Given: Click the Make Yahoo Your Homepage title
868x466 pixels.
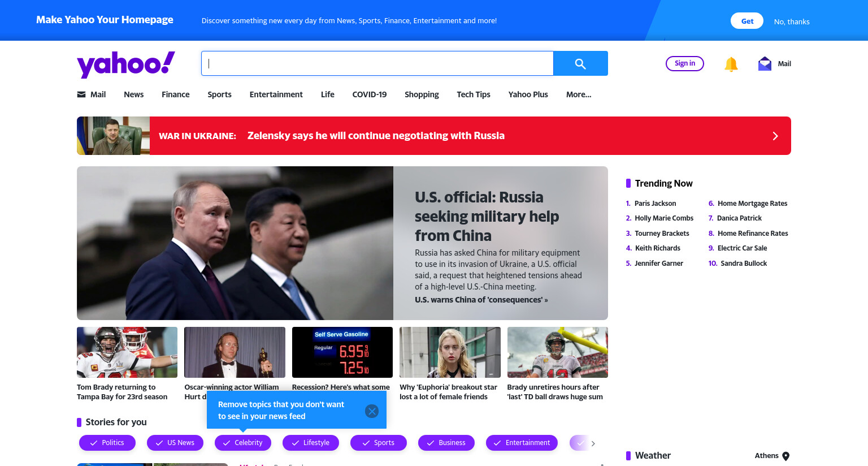Looking at the screenshot, I should tap(105, 20).
